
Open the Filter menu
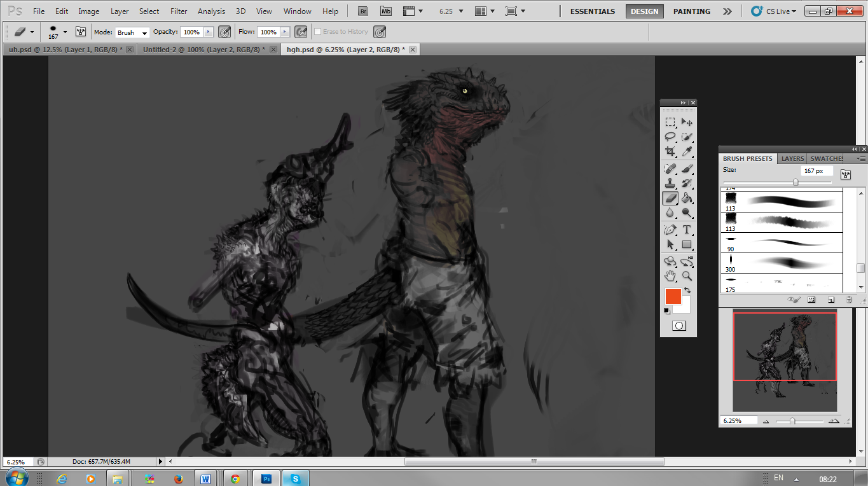pos(179,11)
